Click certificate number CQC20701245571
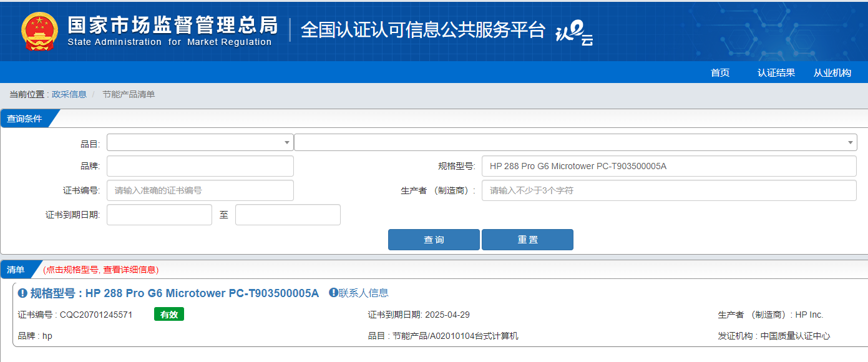Image resolution: width=868 pixels, height=362 pixels. pyautogui.click(x=96, y=315)
